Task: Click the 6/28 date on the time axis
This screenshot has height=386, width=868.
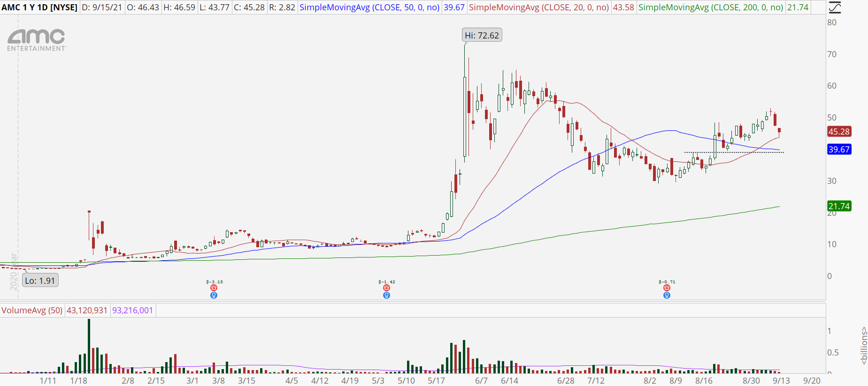Action: point(566,380)
